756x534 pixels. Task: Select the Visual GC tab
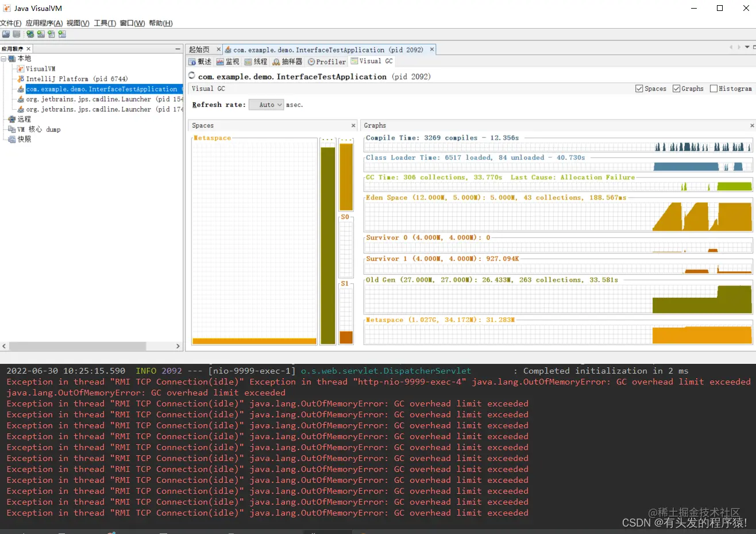click(x=372, y=61)
